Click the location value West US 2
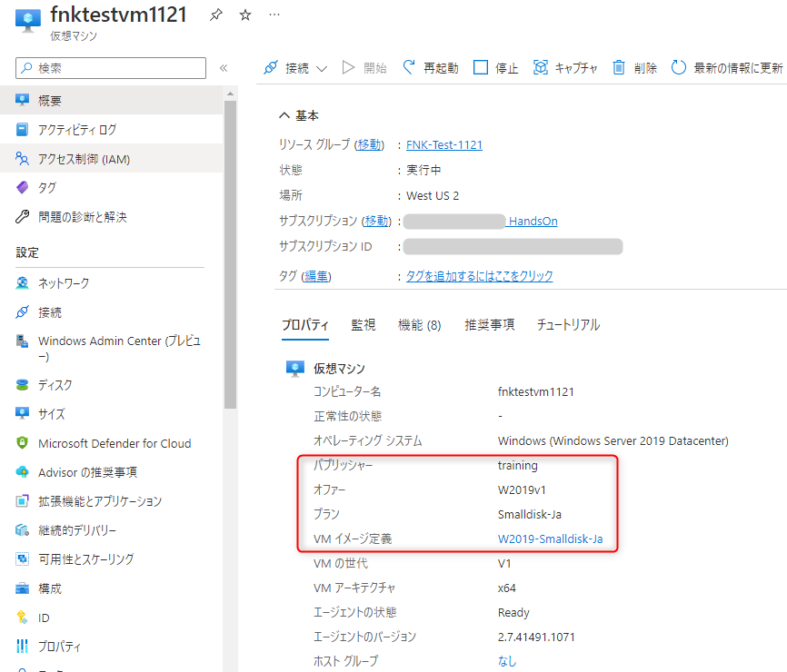This screenshot has width=787, height=672. pos(433,195)
